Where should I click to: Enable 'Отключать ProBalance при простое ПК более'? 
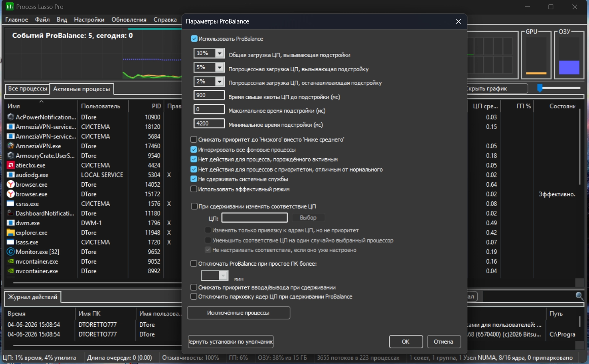194,264
